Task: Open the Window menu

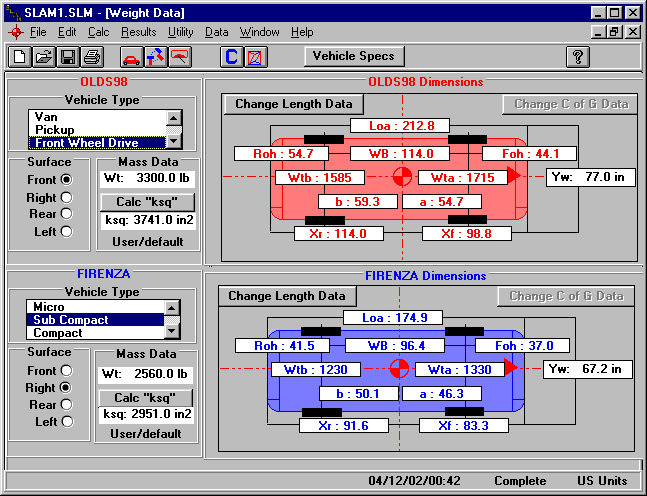Action: coord(260,32)
